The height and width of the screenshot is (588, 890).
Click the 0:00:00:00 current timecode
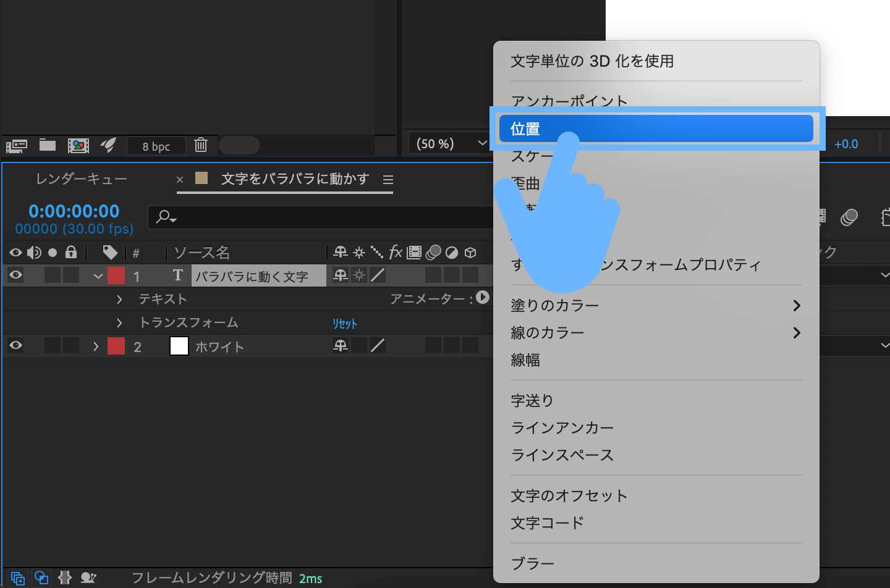click(x=74, y=211)
